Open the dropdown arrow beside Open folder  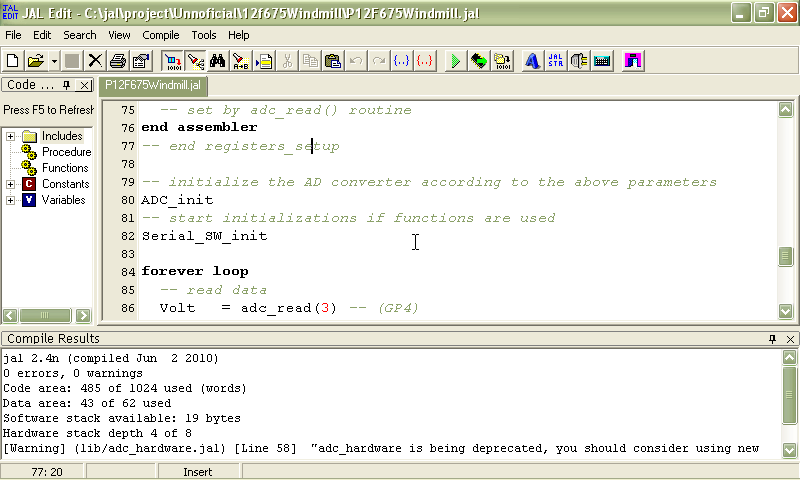point(53,61)
